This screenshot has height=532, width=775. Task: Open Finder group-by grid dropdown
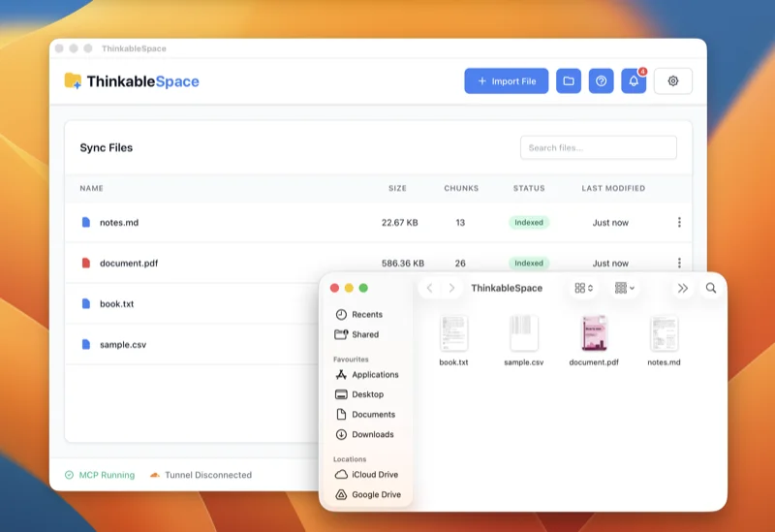(624, 288)
